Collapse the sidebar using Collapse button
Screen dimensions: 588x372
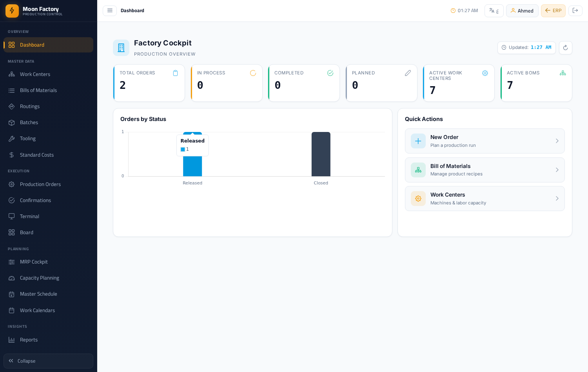(48, 361)
